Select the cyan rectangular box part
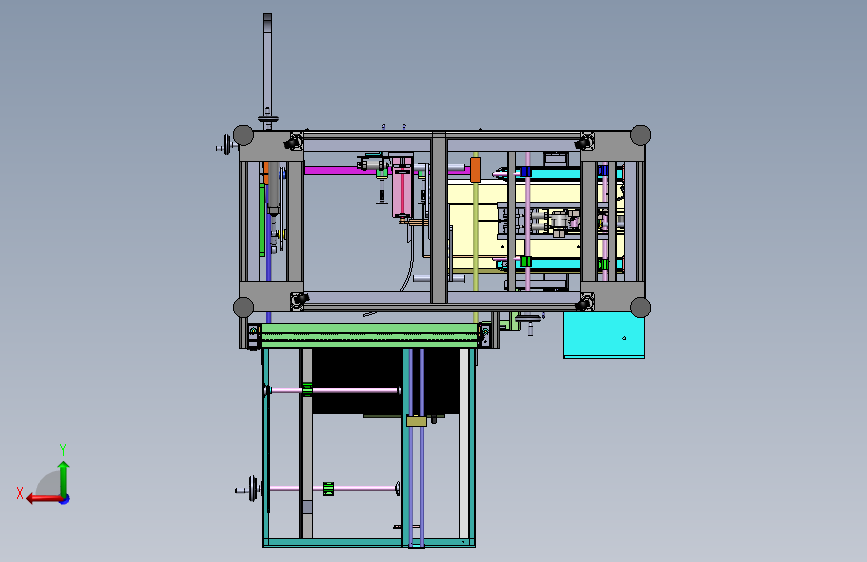The width and height of the screenshot is (867, 562). click(604, 335)
